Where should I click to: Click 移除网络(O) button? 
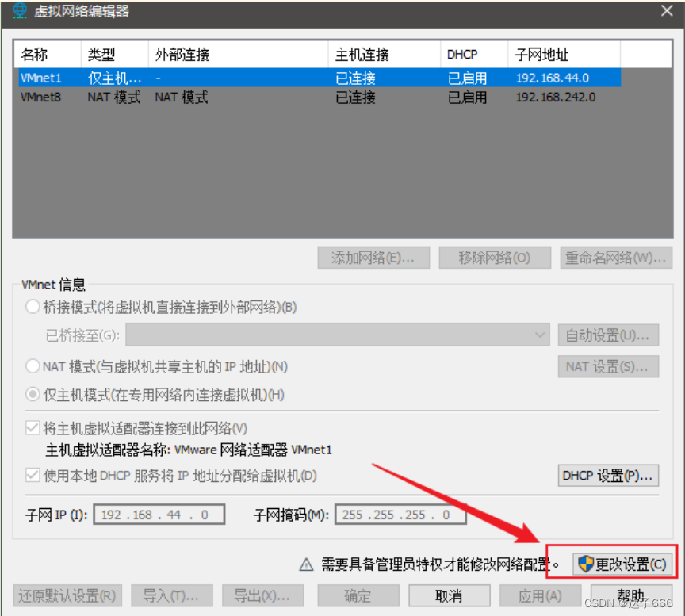[495, 258]
